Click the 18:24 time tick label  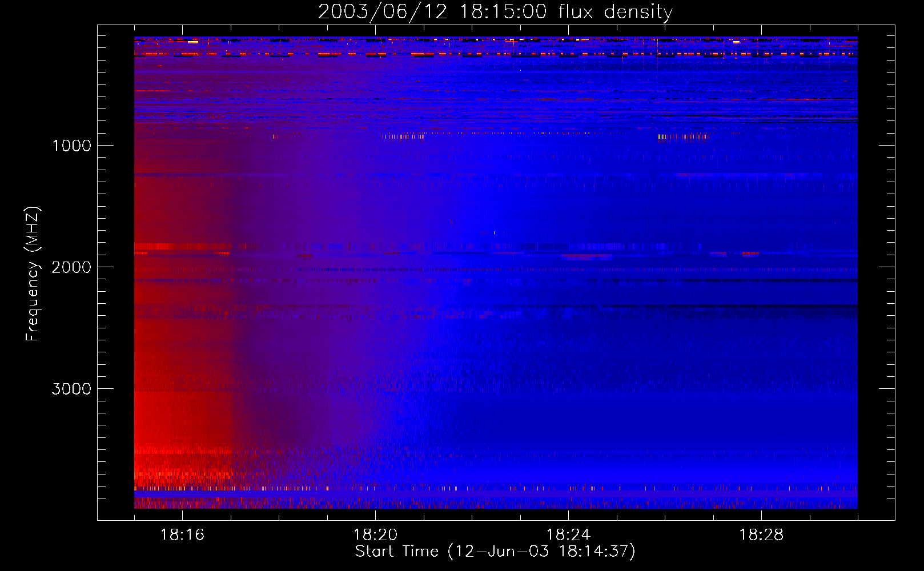click(x=568, y=535)
